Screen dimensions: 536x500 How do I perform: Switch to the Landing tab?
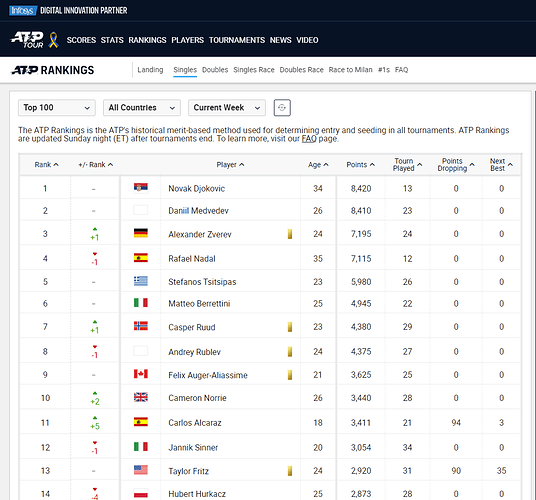click(x=150, y=70)
